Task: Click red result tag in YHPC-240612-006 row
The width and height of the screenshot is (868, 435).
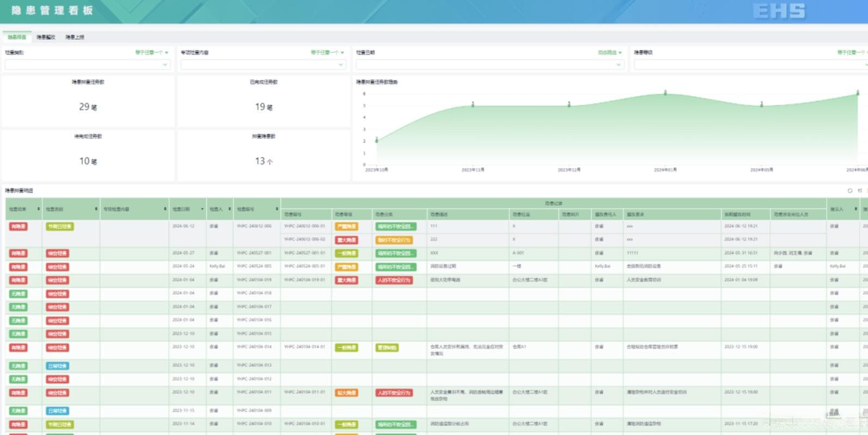Action: coord(18,226)
